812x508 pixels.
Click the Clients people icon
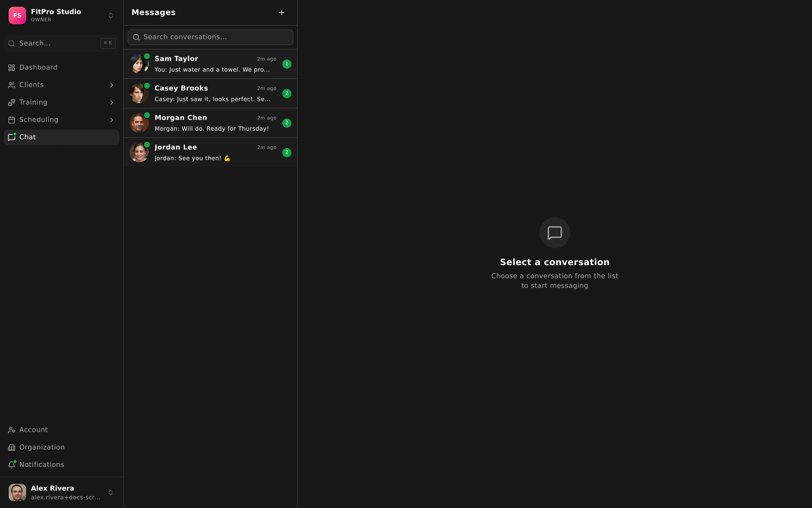click(12, 85)
